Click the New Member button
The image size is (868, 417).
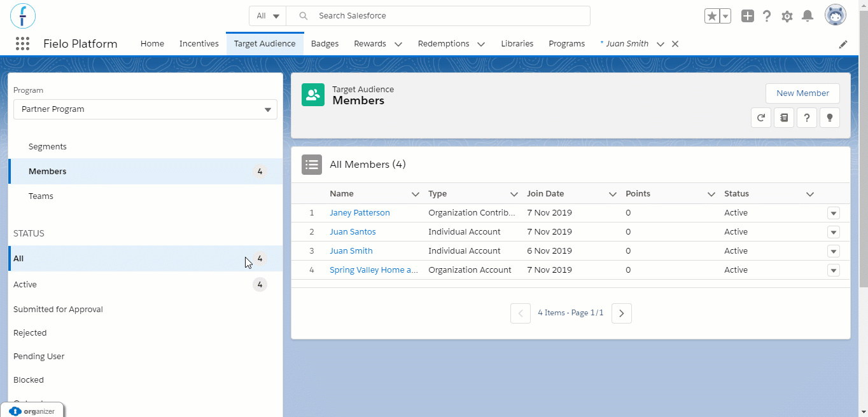(x=802, y=93)
